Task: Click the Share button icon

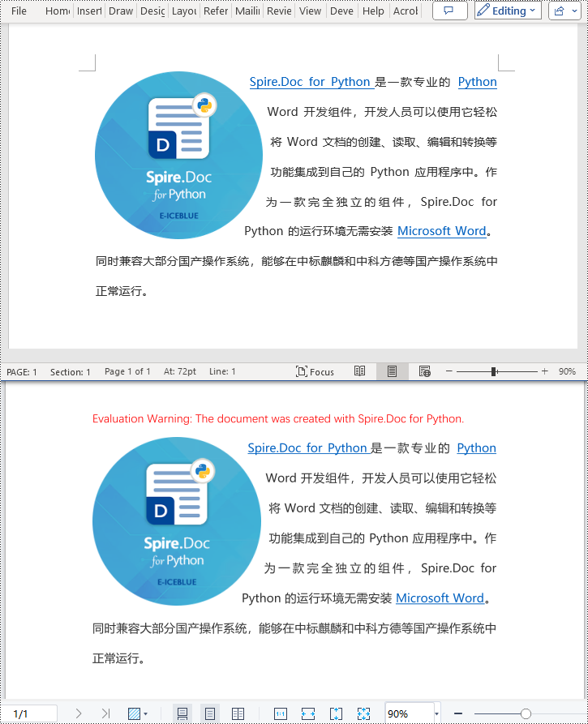Action: click(x=560, y=11)
